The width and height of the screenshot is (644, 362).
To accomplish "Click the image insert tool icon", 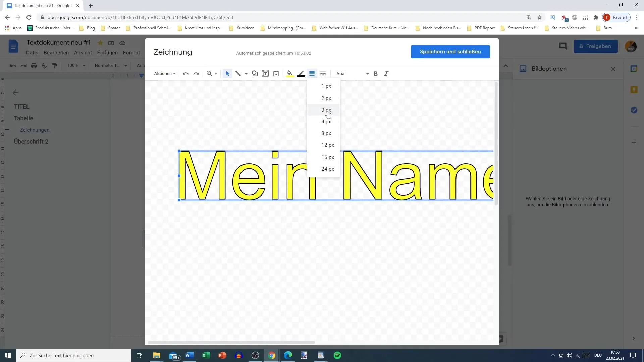I will 276,74.
